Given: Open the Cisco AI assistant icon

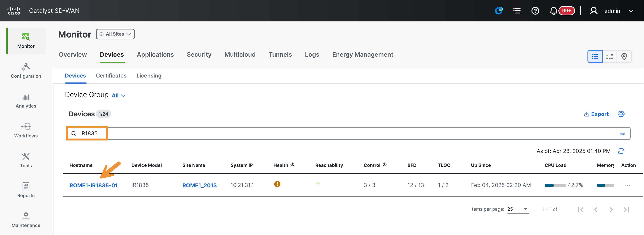Looking at the screenshot, I should tap(499, 11).
